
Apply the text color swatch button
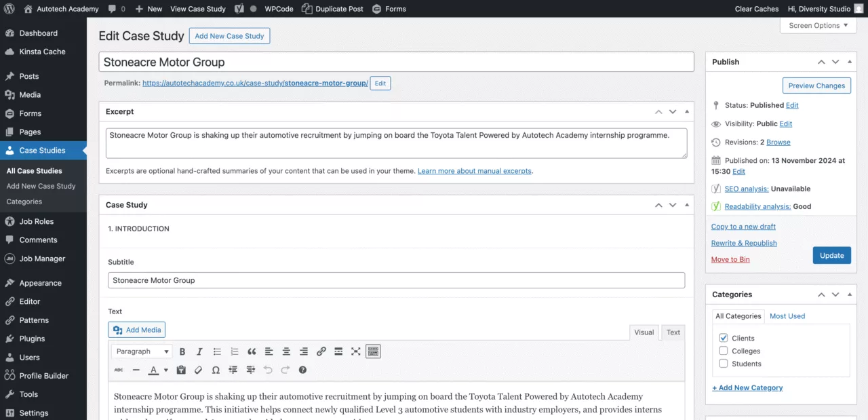[x=153, y=370]
